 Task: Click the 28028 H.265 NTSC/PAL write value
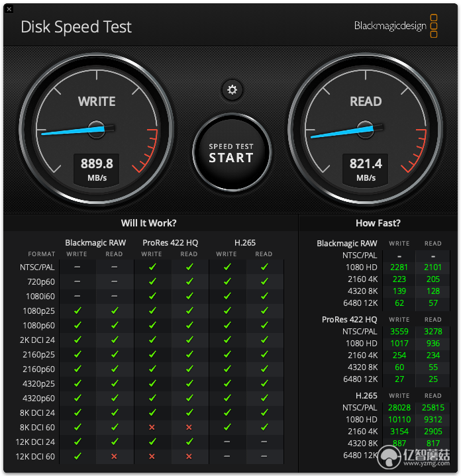point(399,408)
